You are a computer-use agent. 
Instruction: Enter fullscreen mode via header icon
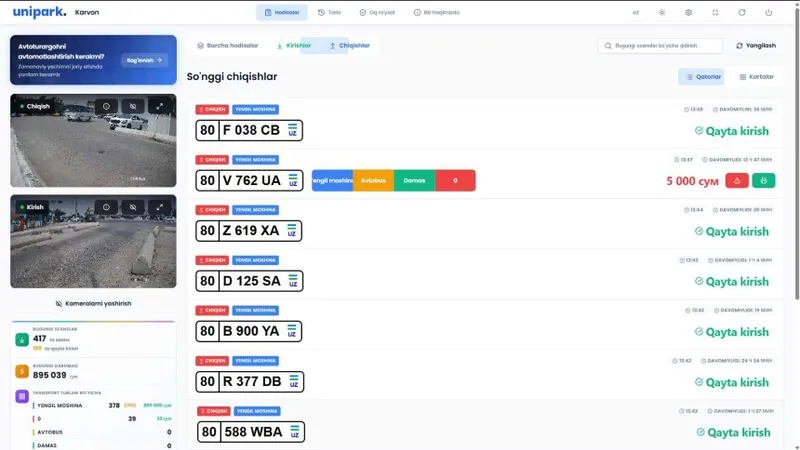(x=715, y=12)
